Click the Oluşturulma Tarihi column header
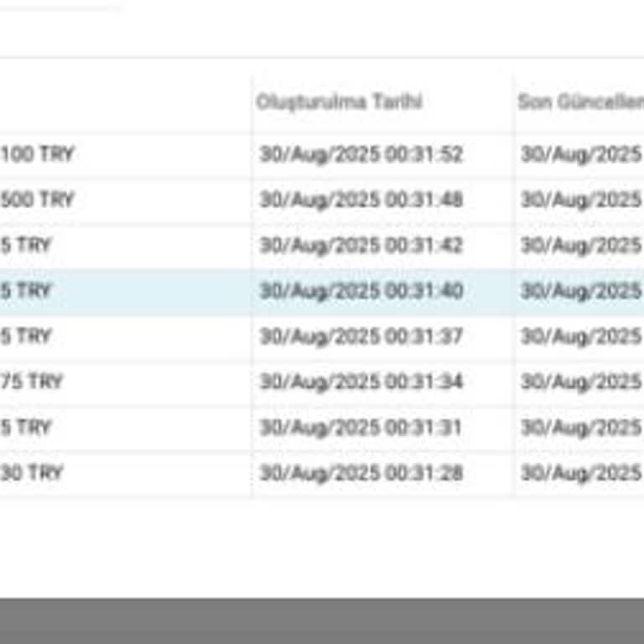 340,101
